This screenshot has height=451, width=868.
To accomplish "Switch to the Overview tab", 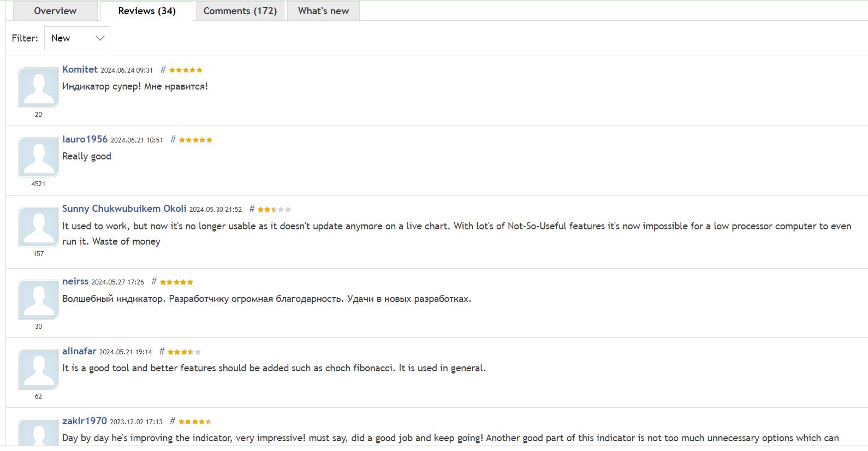I will (55, 11).
